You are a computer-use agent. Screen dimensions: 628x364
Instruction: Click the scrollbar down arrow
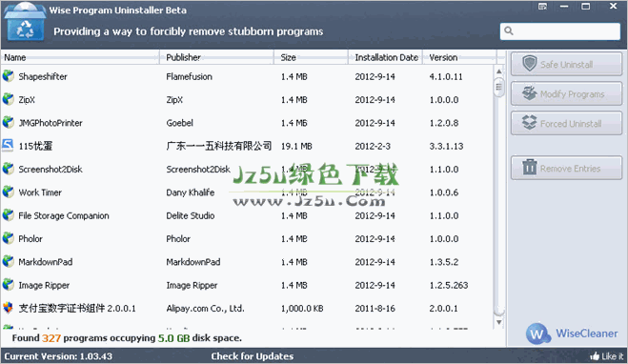click(499, 322)
